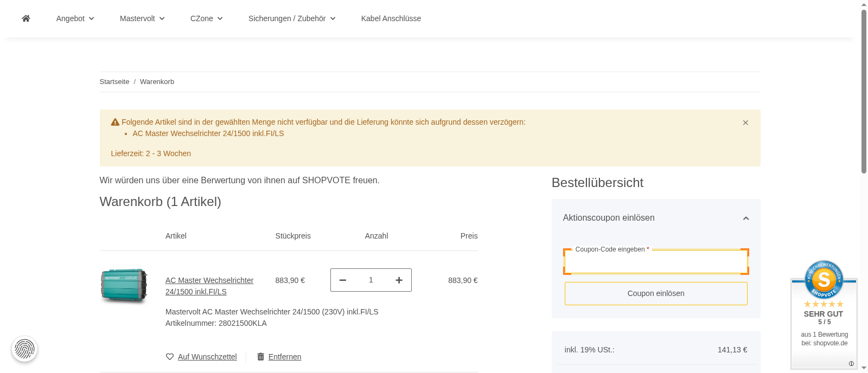868x373 pixels.
Task: Click the Bestellübersicht heading
Action: click(597, 183)
